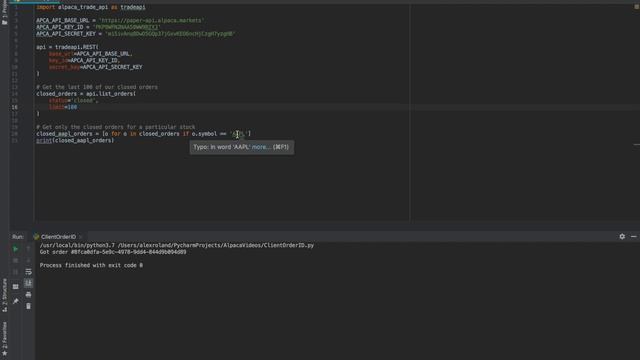Screen dimensions: 640x360
Task: Click the line number 16 in the gutter
Action: pyautogui.click(x=14, y=107)
